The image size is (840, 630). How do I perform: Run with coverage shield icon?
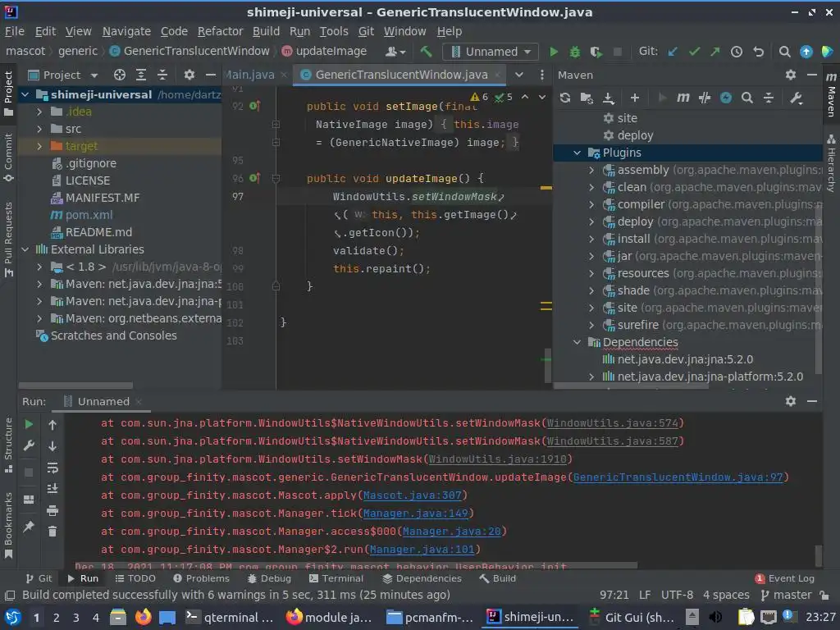coord(596,52)
